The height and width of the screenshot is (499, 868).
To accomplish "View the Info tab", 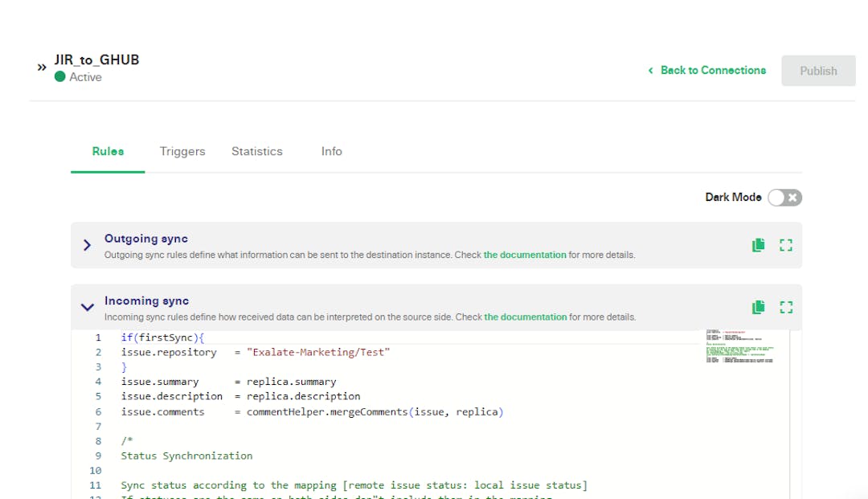I will point(330,151).
